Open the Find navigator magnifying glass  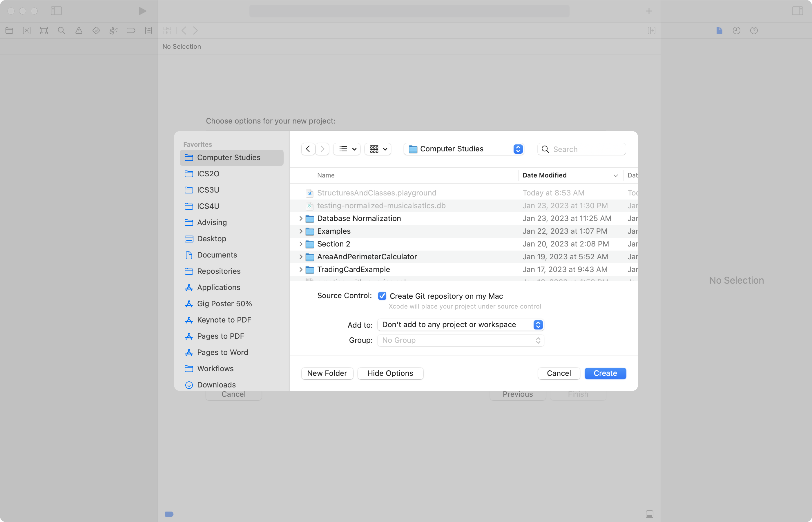pyautogui.click(x=61, y=30)
